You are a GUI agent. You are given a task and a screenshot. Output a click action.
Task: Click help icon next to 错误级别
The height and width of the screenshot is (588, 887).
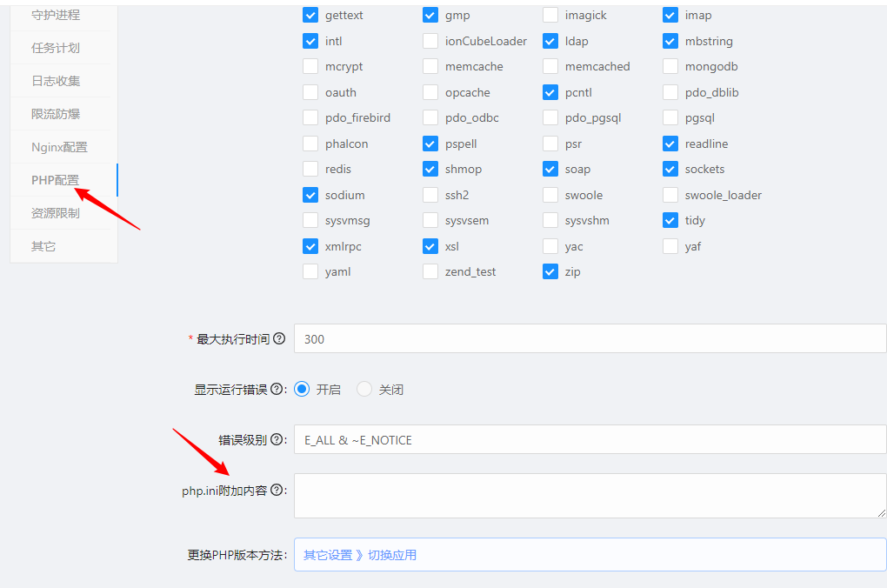[x=277, y=440]
